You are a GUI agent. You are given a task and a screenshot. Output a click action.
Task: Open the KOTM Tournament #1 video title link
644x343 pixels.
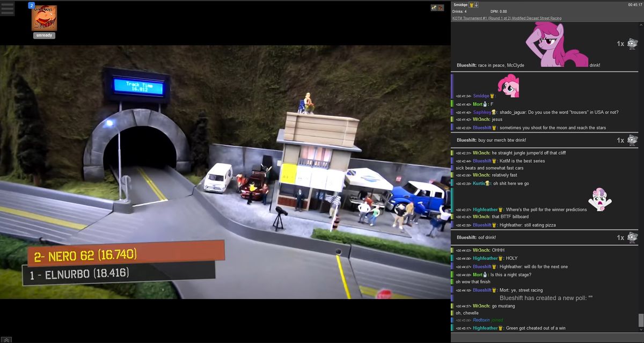point(507,18)
